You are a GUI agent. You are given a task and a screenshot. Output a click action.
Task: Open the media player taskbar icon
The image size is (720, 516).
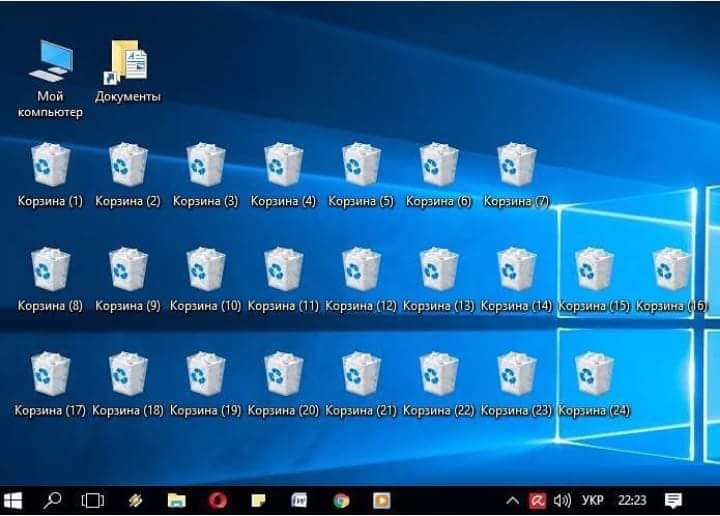coord(382,500)
